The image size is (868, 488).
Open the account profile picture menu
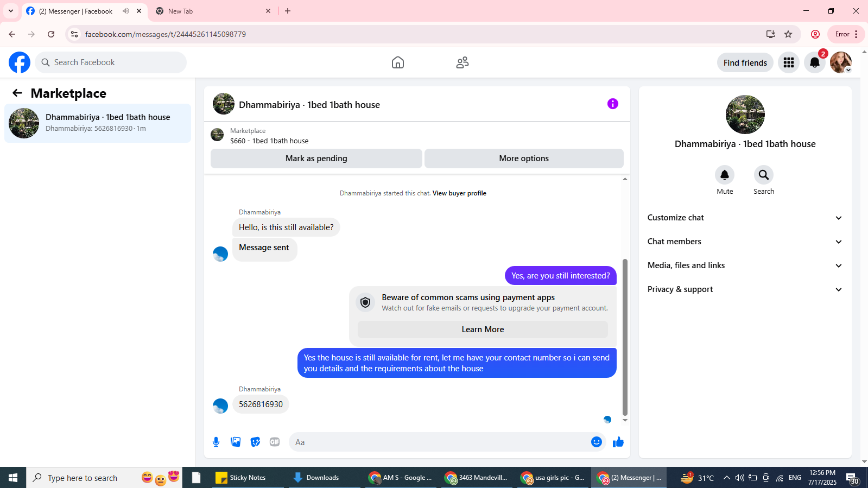841,62
